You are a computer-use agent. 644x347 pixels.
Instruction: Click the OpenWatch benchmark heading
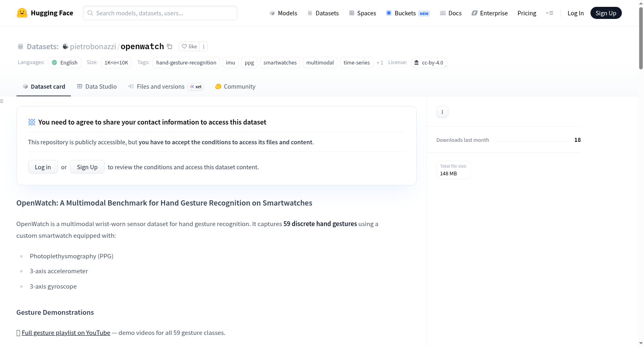(x=164, y=203)
